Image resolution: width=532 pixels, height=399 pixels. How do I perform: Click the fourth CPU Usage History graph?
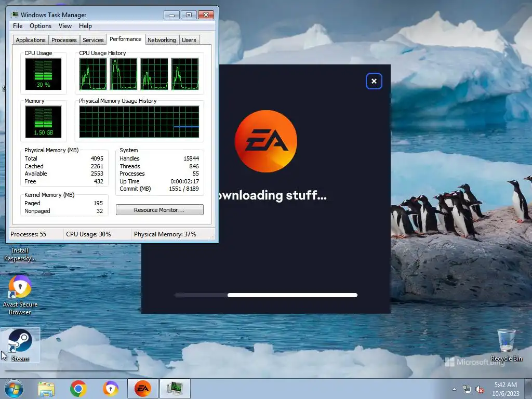click(x=185, y=74)
